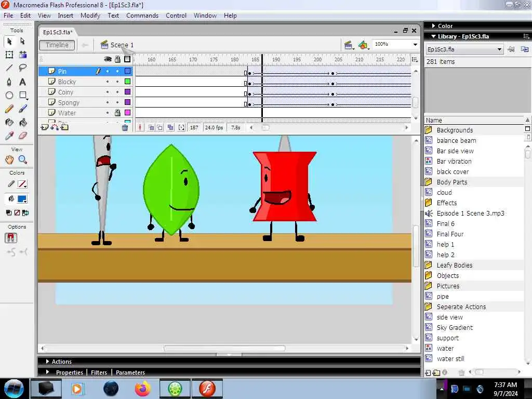
Task: Click the Add Motion Guide icon
Action: (x=54, y=128)
